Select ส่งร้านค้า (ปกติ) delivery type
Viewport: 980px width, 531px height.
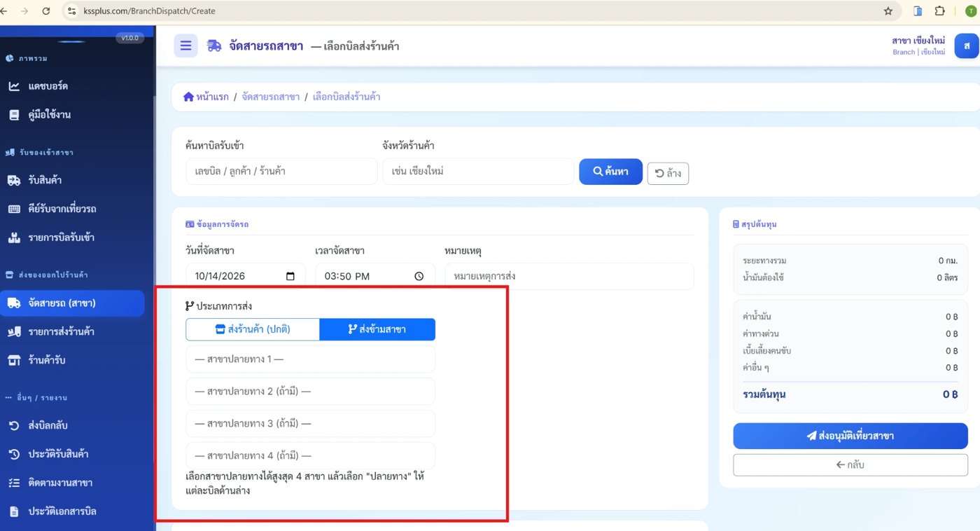coord(253,329)
